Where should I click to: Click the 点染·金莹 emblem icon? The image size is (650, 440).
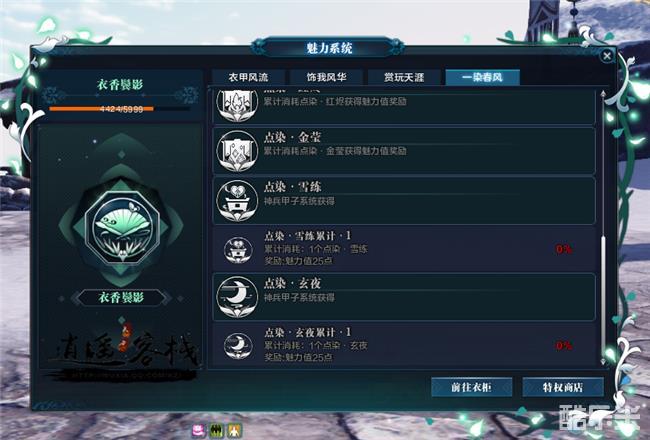click(x=237, y=151)
